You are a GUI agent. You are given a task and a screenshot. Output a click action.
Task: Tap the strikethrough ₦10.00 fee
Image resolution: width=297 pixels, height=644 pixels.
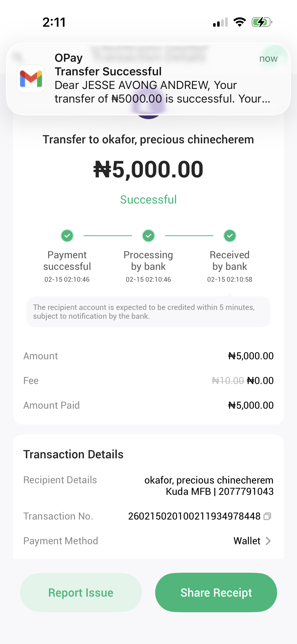pyautogui.click(x=228, y=380)
